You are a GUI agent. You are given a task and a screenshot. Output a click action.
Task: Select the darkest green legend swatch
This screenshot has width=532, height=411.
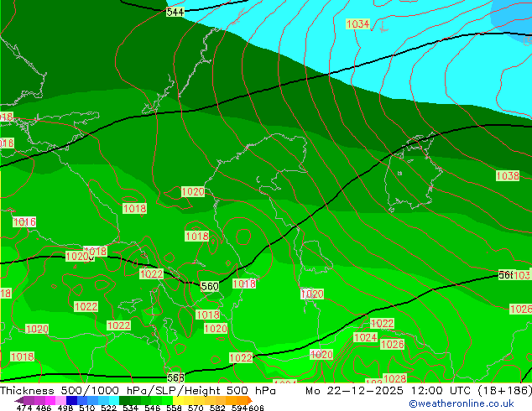124,400
